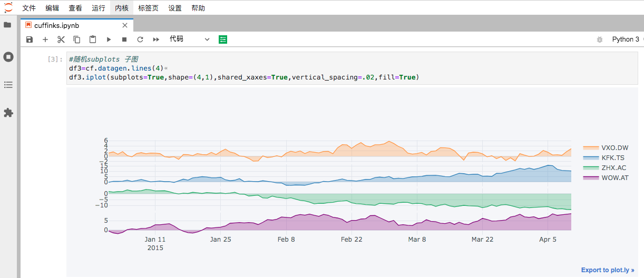Copy the selected cell

pyautogui.click(x=77, y=39)
